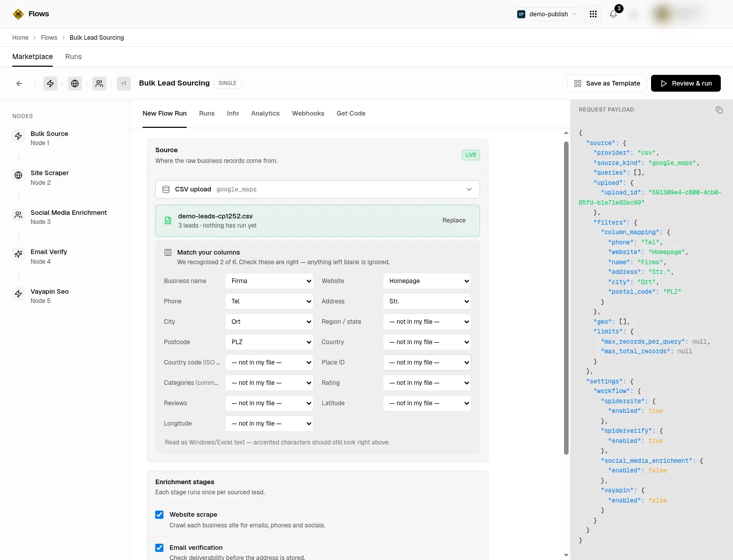733x560 pixels.
Task: Open the Webhooks tab
Action: coord(308,114)
